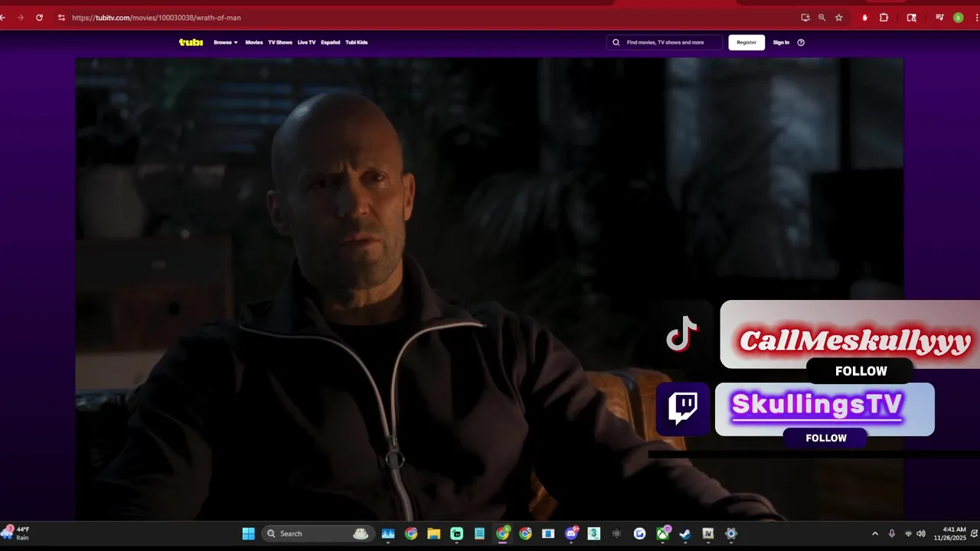
Task: Open the Settings gear on the taskbar
Action: (x=731, y=533)
